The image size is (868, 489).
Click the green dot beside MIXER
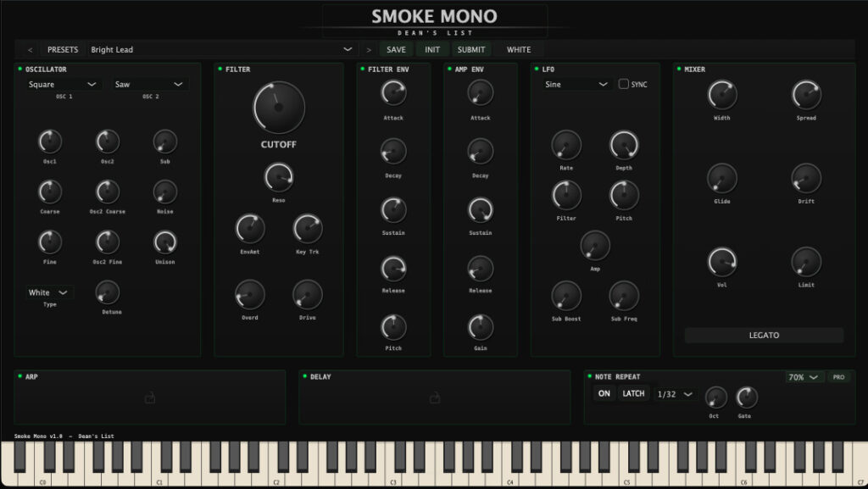pyautogui.click(x=677, y=69)
